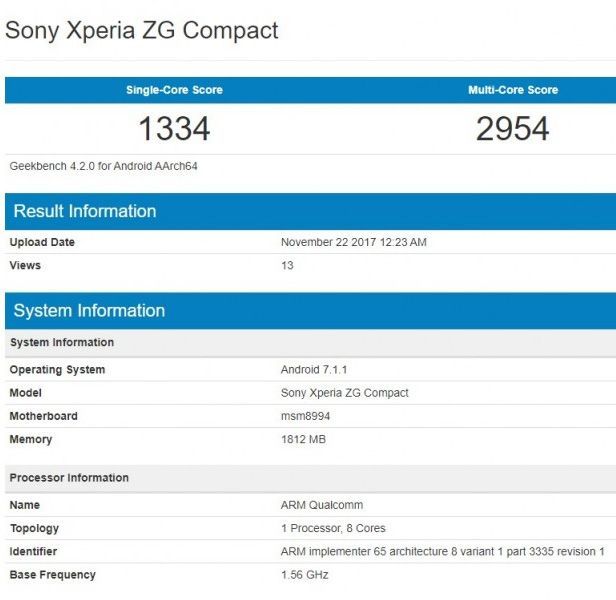Click the Operating System row label
Image resolution: width=616 pixels, height=600 pixels.
(57, 370)
